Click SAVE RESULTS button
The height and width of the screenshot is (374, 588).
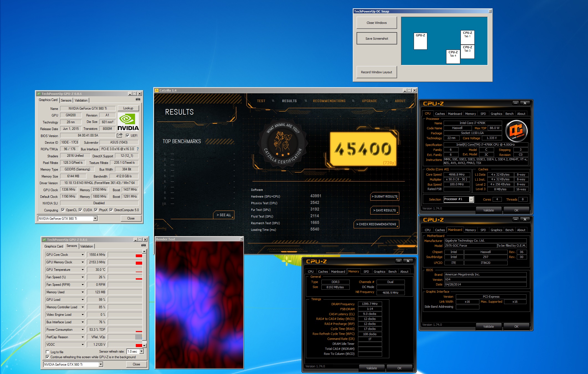(x=385, y=210)
